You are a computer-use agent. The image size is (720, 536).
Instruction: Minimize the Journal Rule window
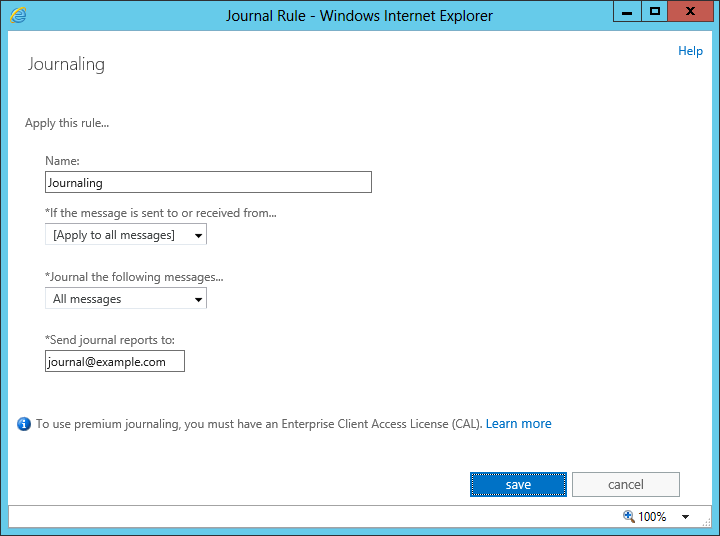627,11
